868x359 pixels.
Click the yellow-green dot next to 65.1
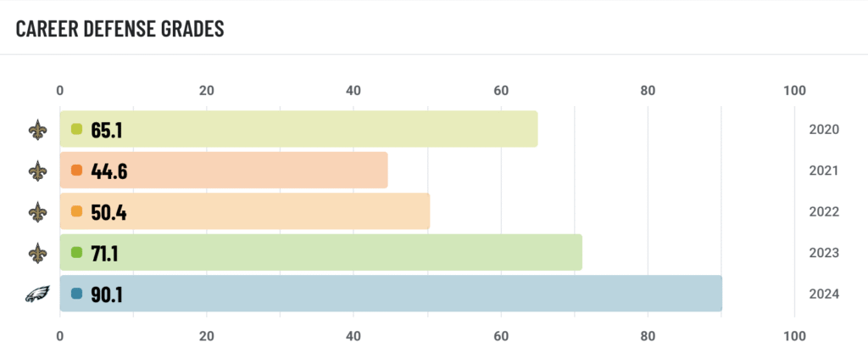tap(76, 130)
